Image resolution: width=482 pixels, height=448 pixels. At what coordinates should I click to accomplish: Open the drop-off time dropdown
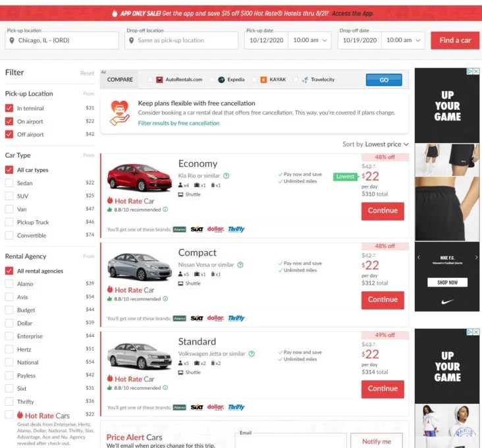pyautogui.click(x=403, y=40)
